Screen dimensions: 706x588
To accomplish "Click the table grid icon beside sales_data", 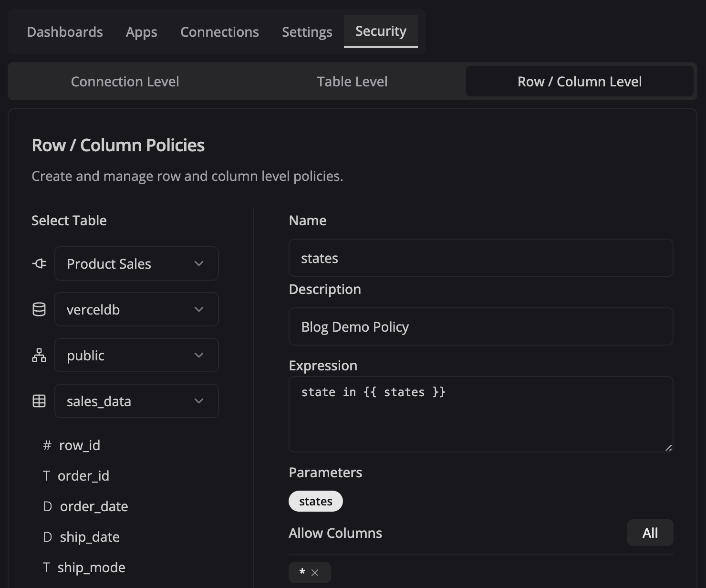I will click(x=39, y=401).
